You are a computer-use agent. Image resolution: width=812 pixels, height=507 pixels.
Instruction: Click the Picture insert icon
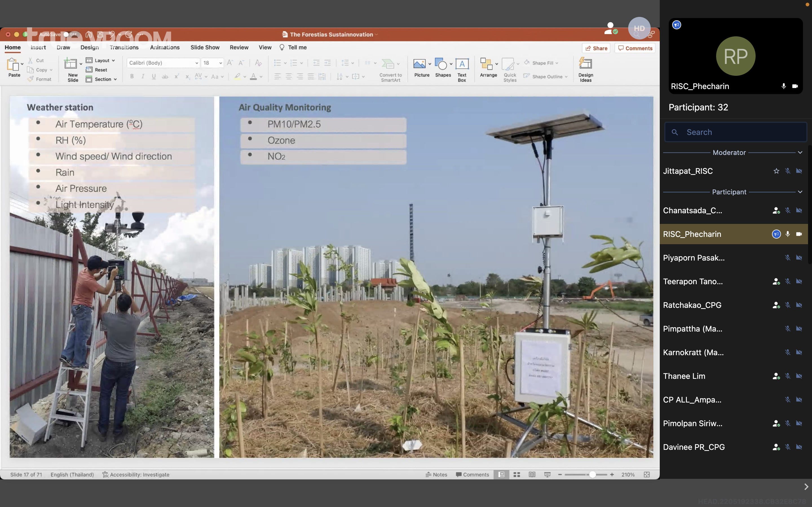click(x=420, y=64)
